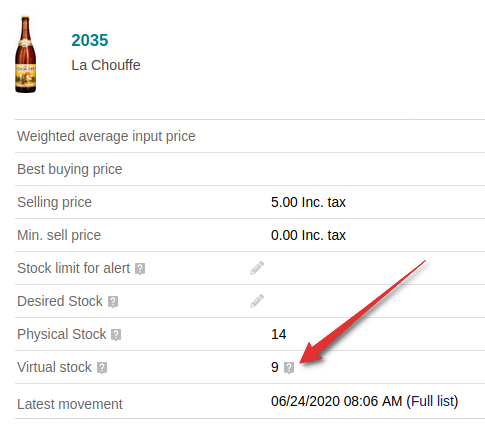Click the Best buying price label

pyautogui.click(x=70, y=169)
